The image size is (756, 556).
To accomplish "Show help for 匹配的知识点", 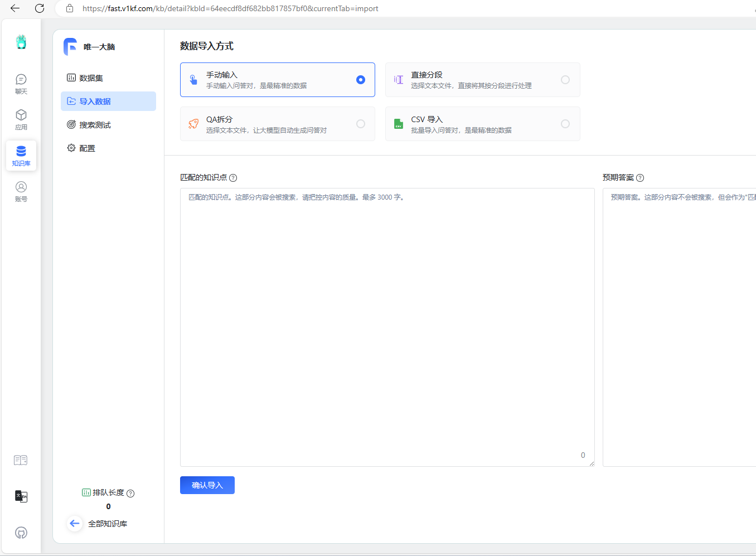I will pos(233,178).
